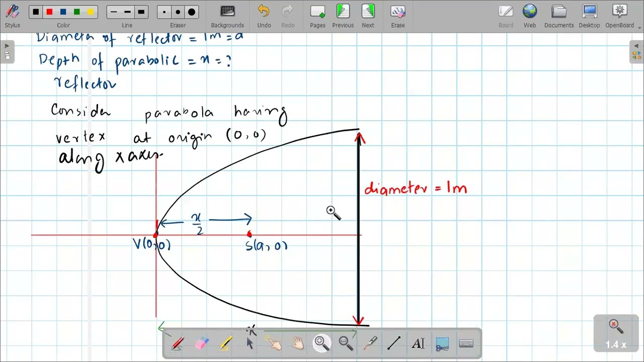Pick the blue pen color
This screenshot has width=644, height=362.
point(63,12)
